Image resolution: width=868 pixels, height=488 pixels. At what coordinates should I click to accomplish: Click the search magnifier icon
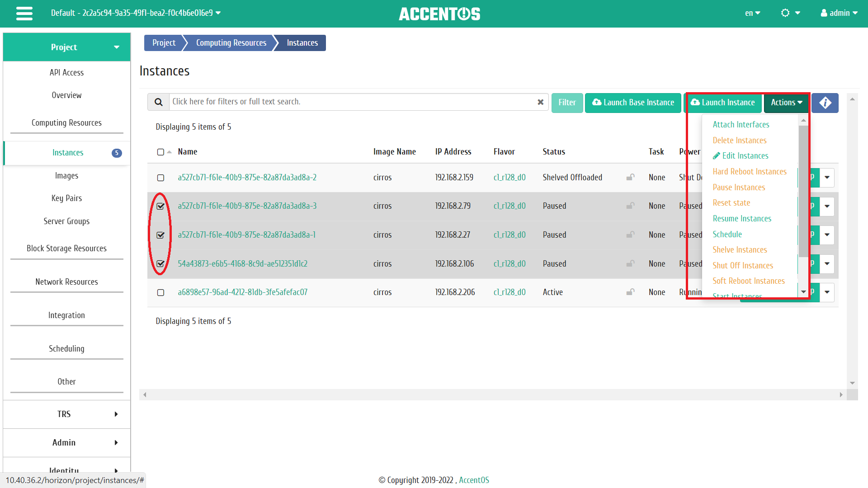[x=158, y=102]
